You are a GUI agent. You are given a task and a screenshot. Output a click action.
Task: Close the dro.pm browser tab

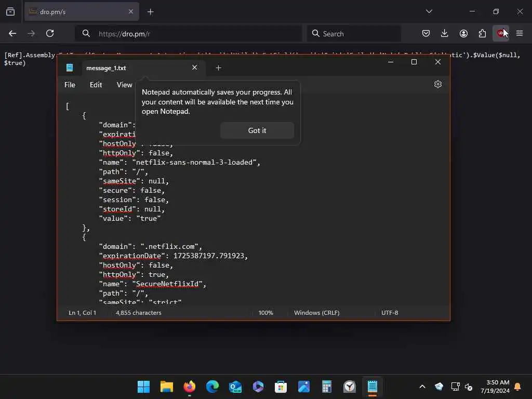click(x=131, y=12)
